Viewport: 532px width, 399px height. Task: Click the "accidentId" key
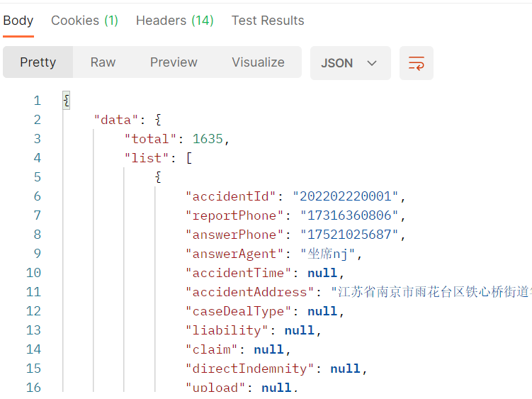[x=230, y=196]
